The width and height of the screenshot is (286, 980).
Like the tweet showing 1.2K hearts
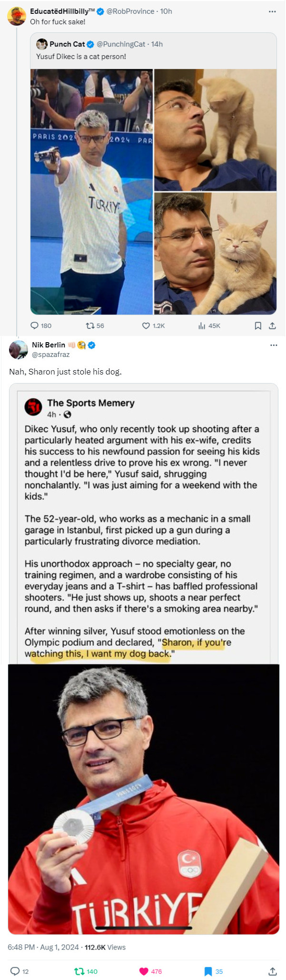point(146,326)
